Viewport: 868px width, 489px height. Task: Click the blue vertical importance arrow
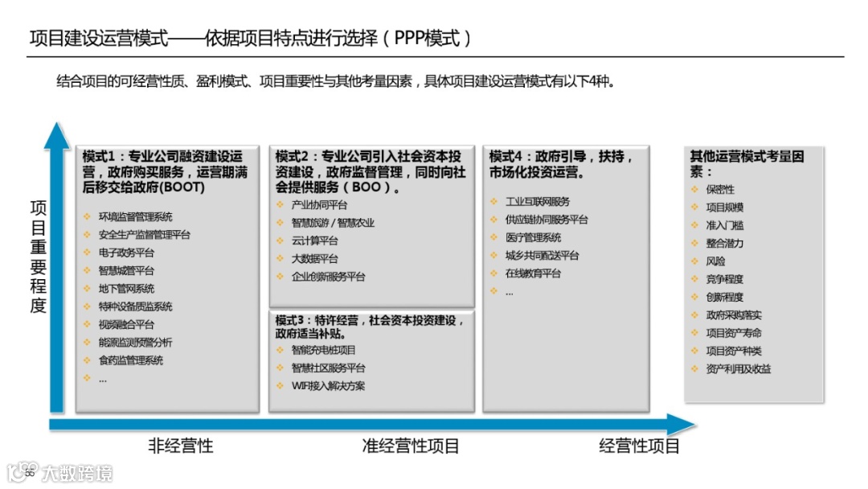click(56, 267)
